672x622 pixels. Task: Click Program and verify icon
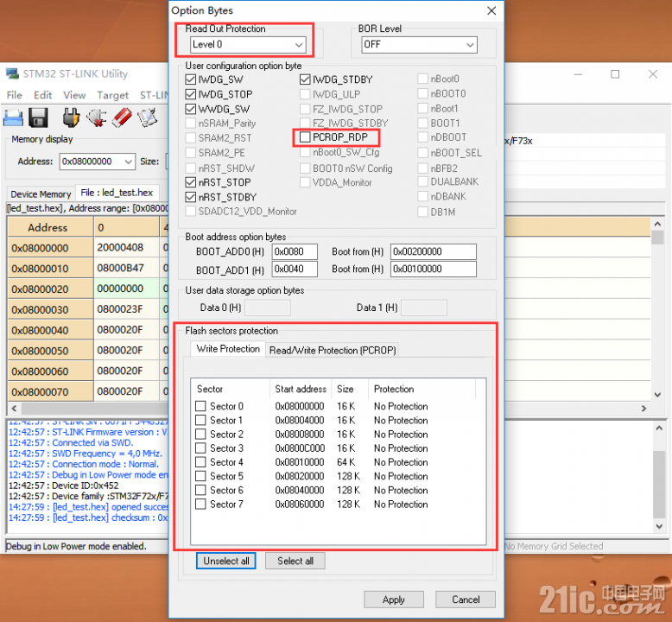(147, 117)
